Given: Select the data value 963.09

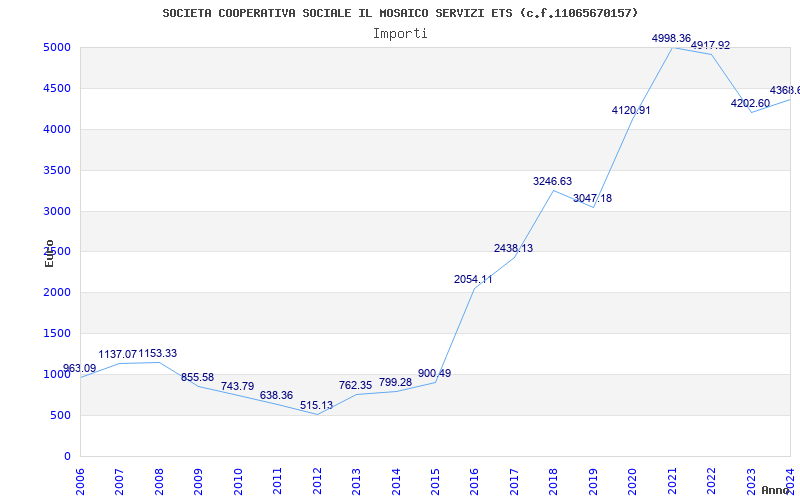Looking at the screenshot, I should [x=79, y=368].
